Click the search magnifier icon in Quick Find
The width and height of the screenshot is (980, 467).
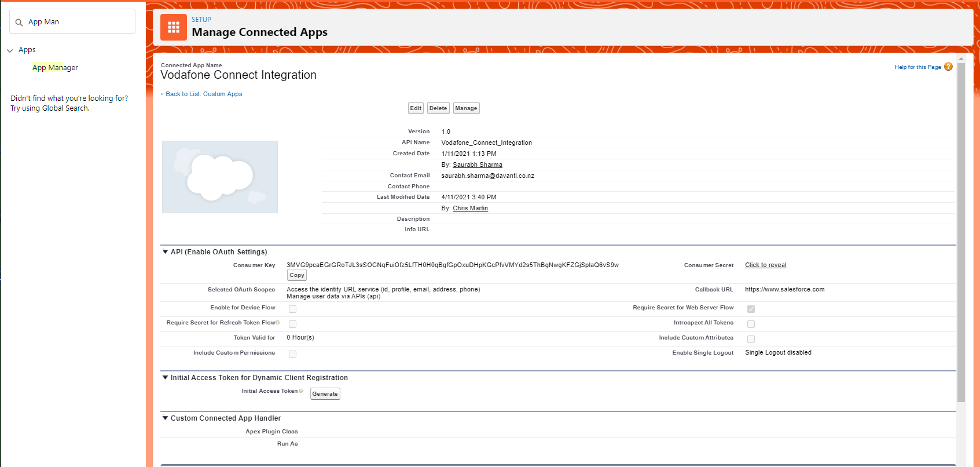pos(19,23)
